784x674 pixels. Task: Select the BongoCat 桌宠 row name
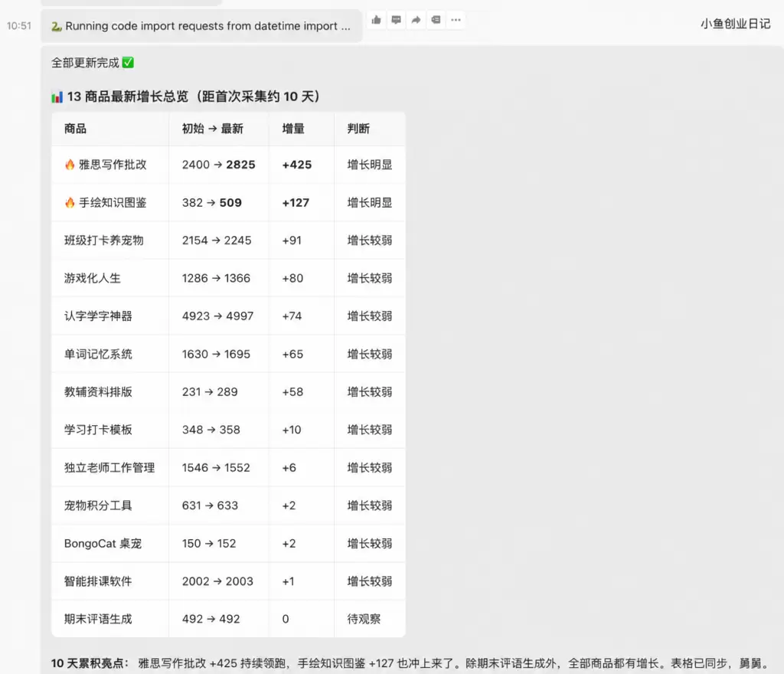click(103, 544)
